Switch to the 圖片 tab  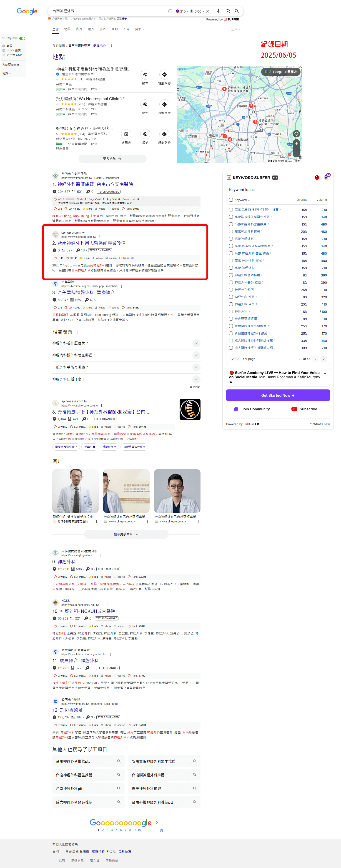[x=79, y=29]
